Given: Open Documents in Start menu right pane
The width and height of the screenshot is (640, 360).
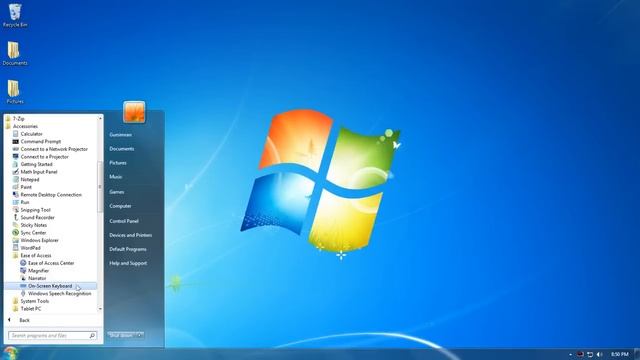Looking at the screenshot, I should click(x=122, y=149).
